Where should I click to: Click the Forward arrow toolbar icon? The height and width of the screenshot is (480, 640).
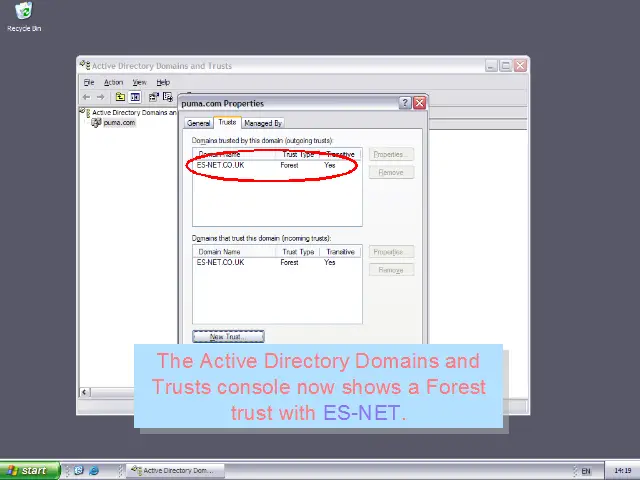[x=100, y=97]
